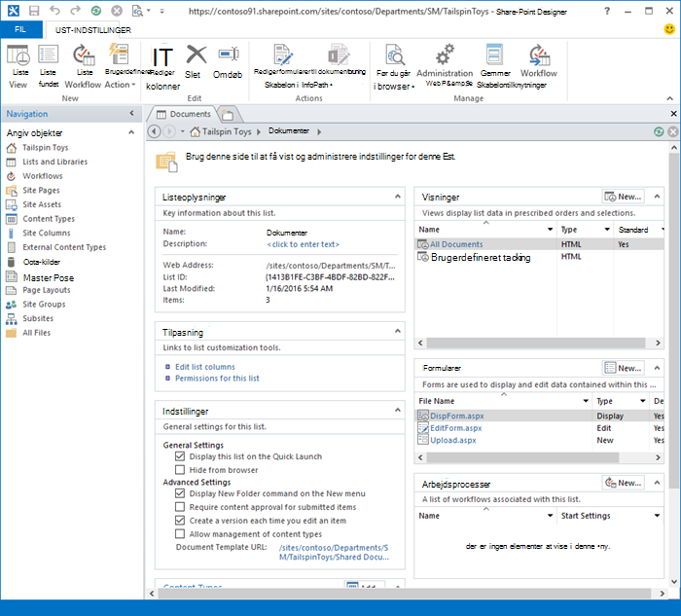Enable Require content approval for submitted items
681x616 pixels.
pyautogui.click(x=180, y=507)
